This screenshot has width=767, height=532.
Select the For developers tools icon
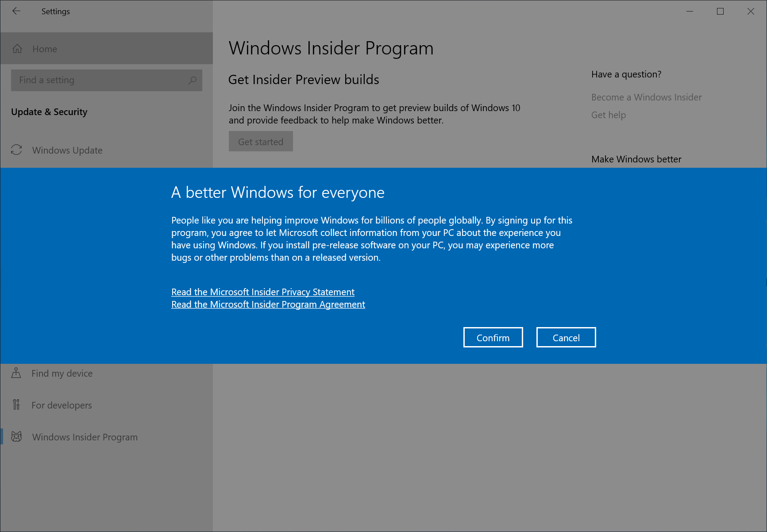pyautogui.click(x=16, y=405)
